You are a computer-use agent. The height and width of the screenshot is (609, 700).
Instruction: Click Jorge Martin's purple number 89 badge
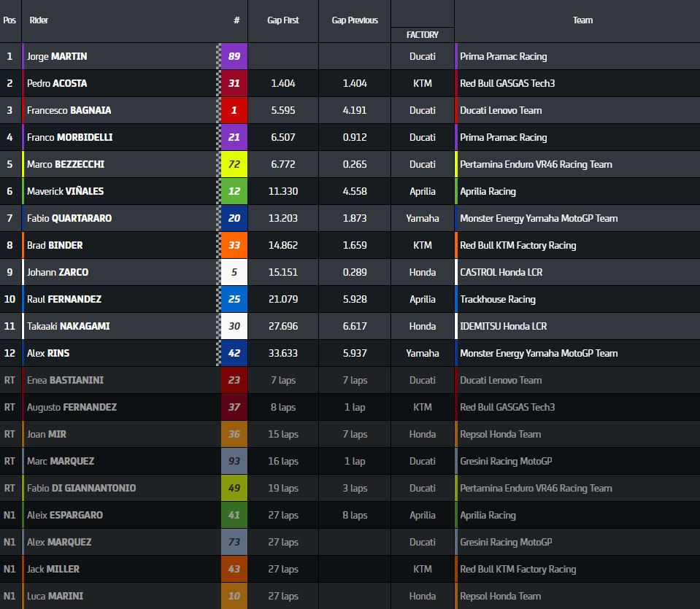(x=234, y=56)
